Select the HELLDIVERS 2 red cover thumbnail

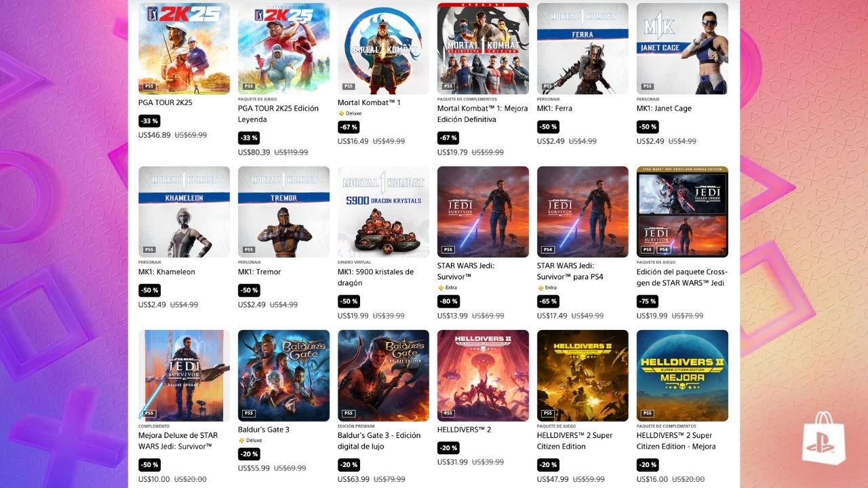point(483,375)
